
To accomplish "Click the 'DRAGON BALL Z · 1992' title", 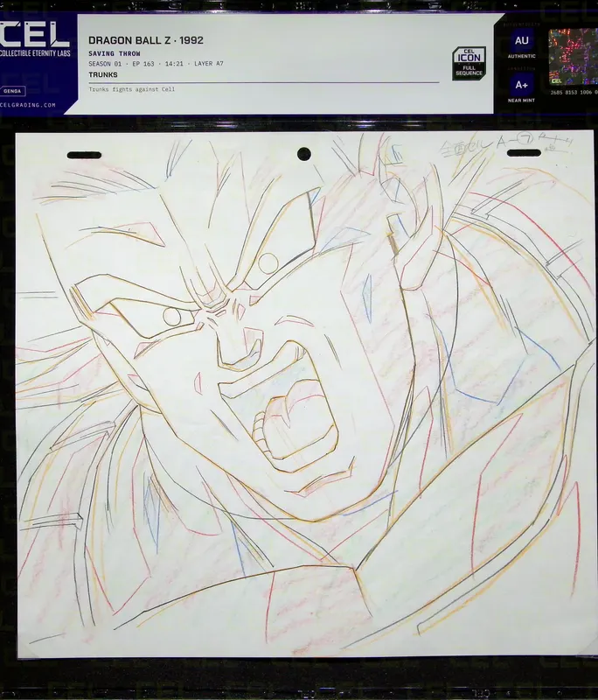I will pos(146,40).
